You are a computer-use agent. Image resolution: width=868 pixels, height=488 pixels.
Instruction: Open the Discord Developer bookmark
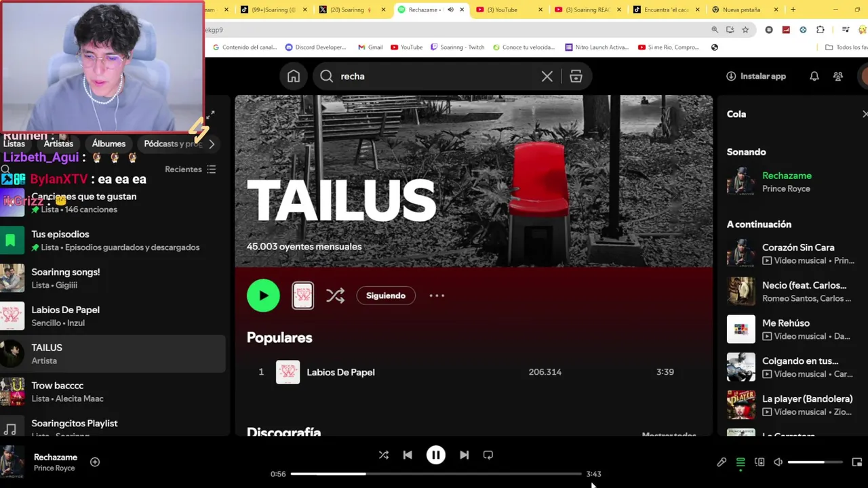(x=315, y=47)
